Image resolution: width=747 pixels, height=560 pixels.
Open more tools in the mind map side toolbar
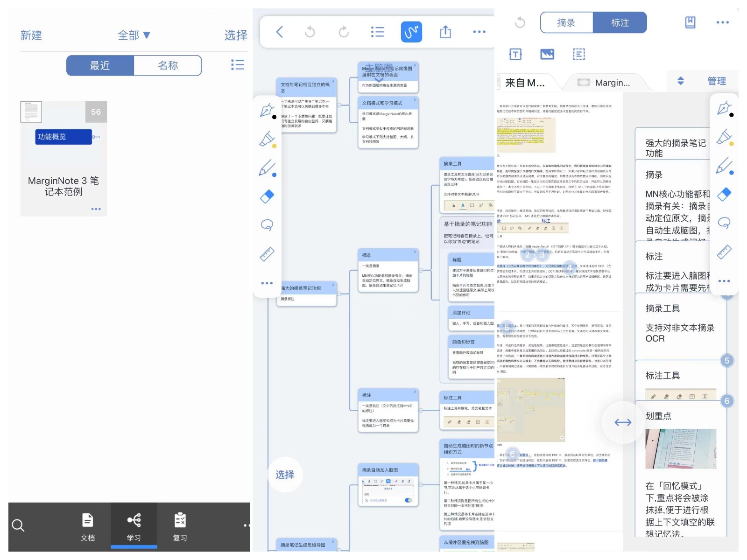[x=267, y=283]
